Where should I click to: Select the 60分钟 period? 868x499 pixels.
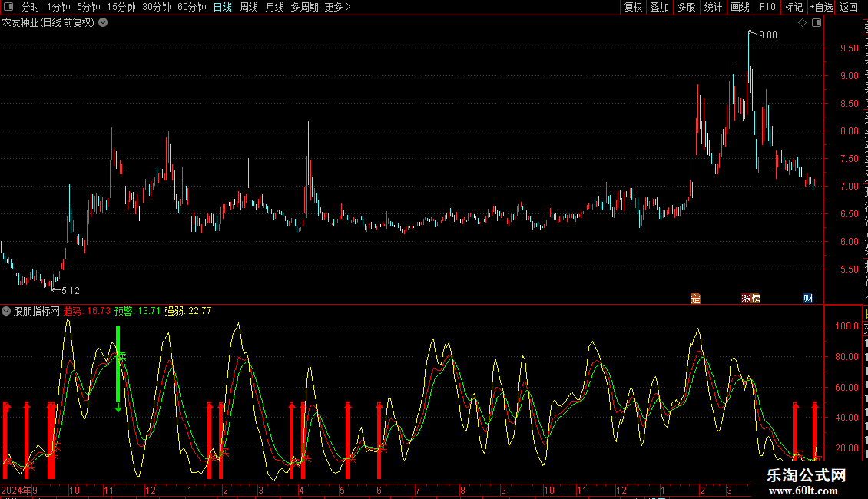pos(191,7)
